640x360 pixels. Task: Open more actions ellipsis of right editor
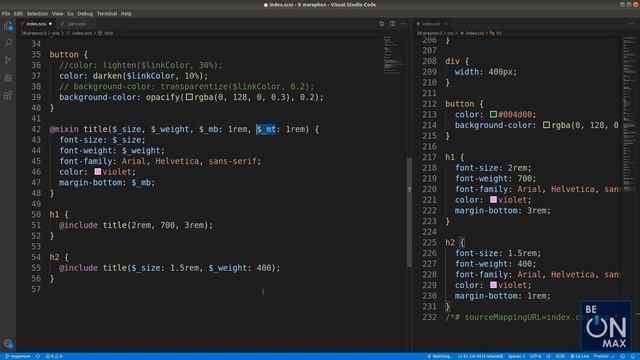[631, 24]
